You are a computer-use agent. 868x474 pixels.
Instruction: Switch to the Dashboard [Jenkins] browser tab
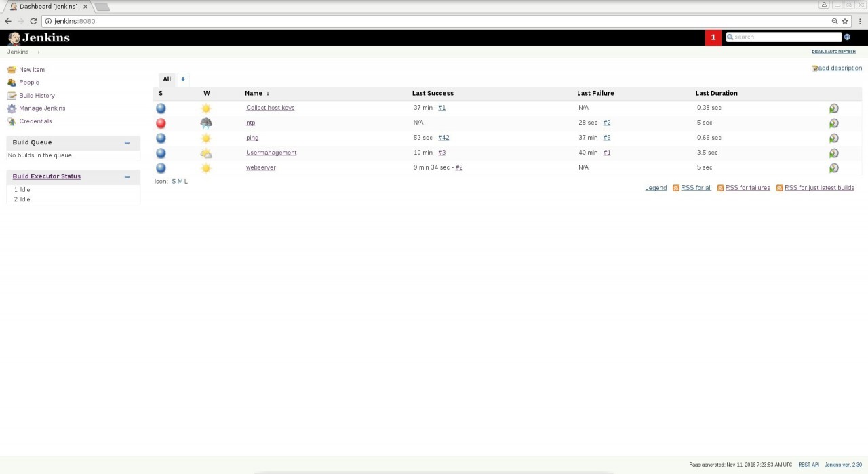(x=47, y=7)
